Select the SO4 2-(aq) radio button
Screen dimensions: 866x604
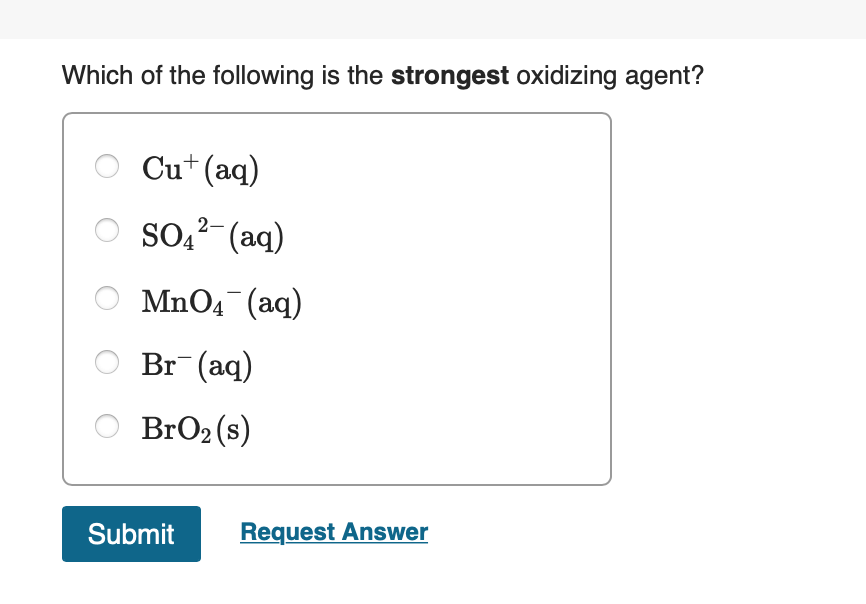coord(107,230)
